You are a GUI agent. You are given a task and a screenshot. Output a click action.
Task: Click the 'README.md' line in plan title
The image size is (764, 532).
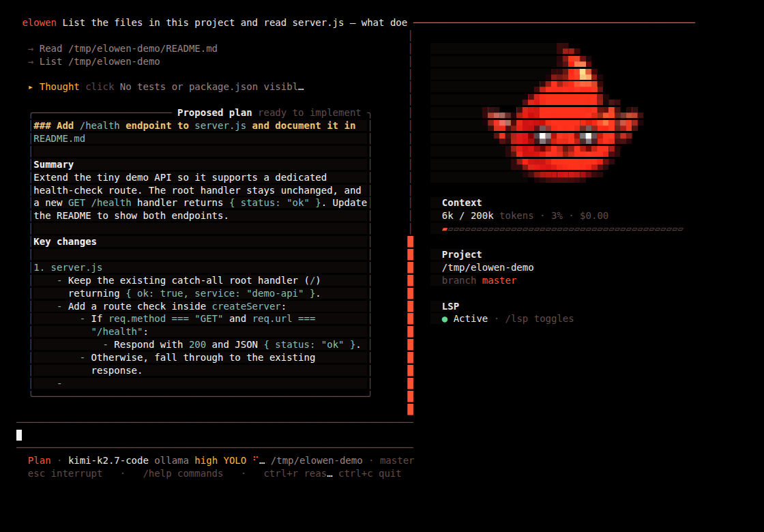[x=59, y=138]
